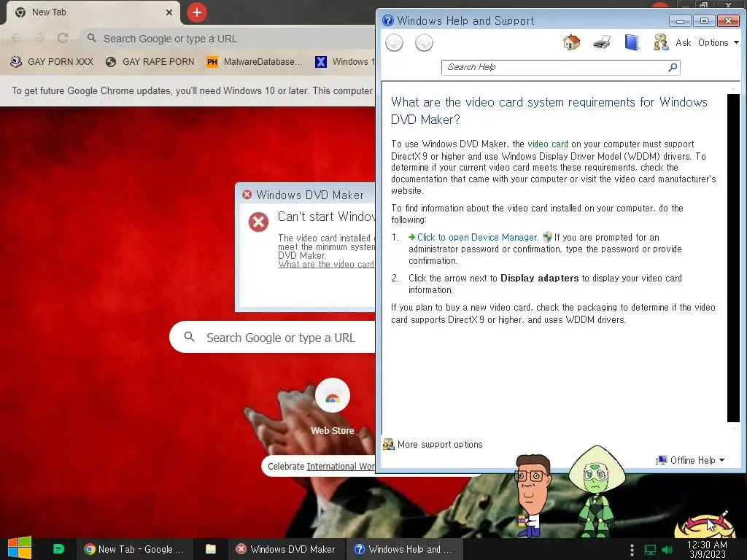Go forward in Windows Help and Support
This screenshot has height=560, width=747.
424,43
